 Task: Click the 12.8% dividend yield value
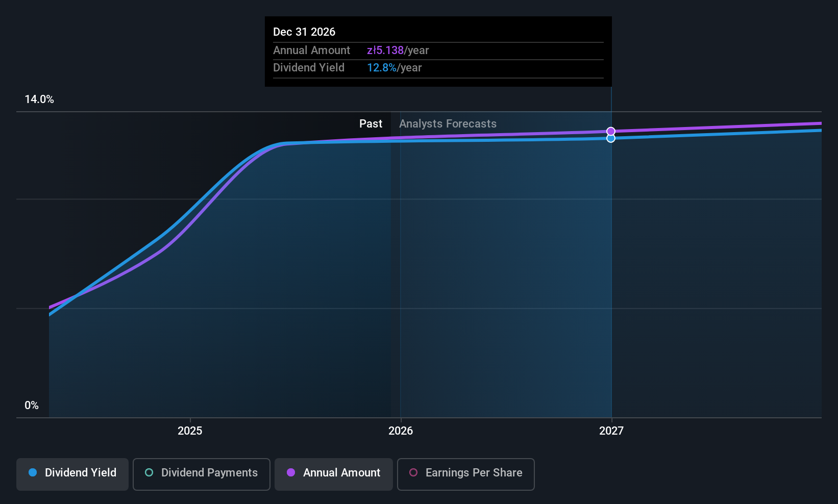click(382, 67)
